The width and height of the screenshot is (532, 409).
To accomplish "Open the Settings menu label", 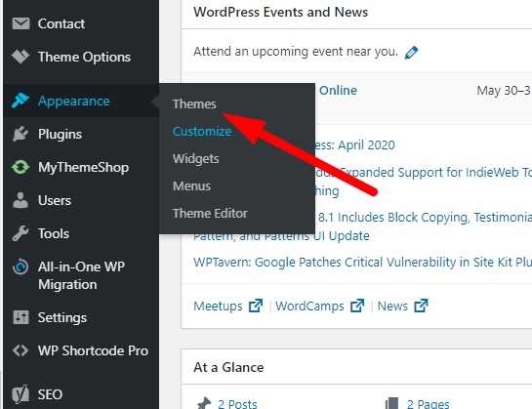I will click(62, 317).
